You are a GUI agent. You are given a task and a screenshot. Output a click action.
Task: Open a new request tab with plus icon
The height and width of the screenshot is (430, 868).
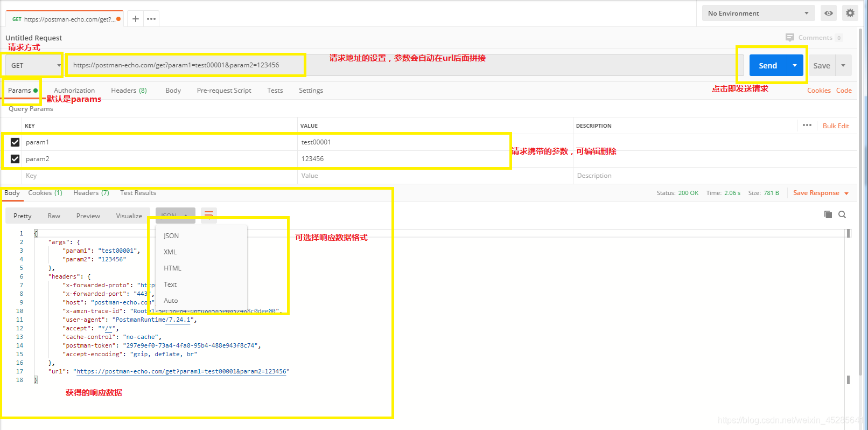tap(136, 19)
